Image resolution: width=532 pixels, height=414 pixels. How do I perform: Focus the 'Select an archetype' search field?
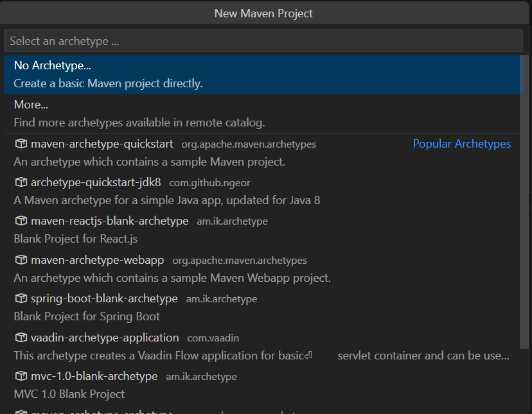click(x=263, y=41)
